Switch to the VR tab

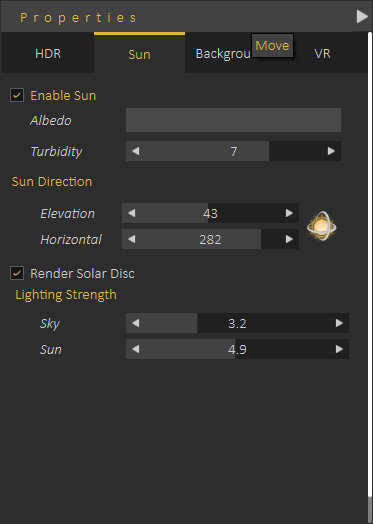point(322,53)
